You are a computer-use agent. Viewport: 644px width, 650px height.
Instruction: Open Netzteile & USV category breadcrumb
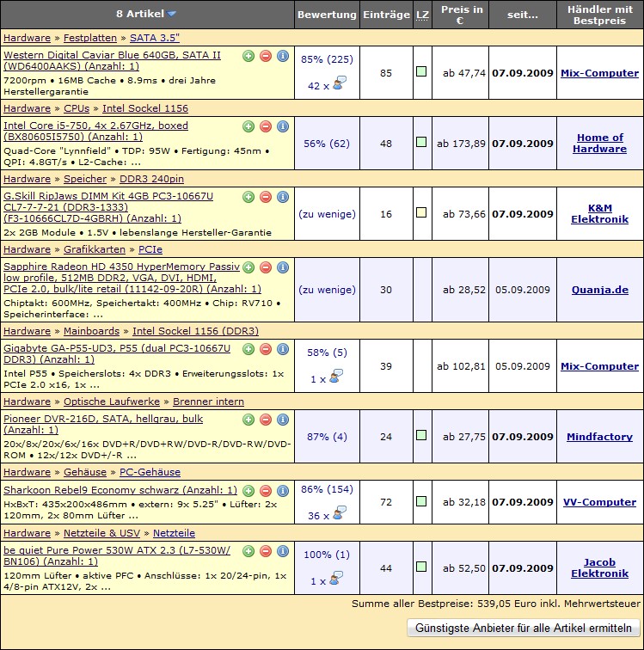tap(101, 533)
